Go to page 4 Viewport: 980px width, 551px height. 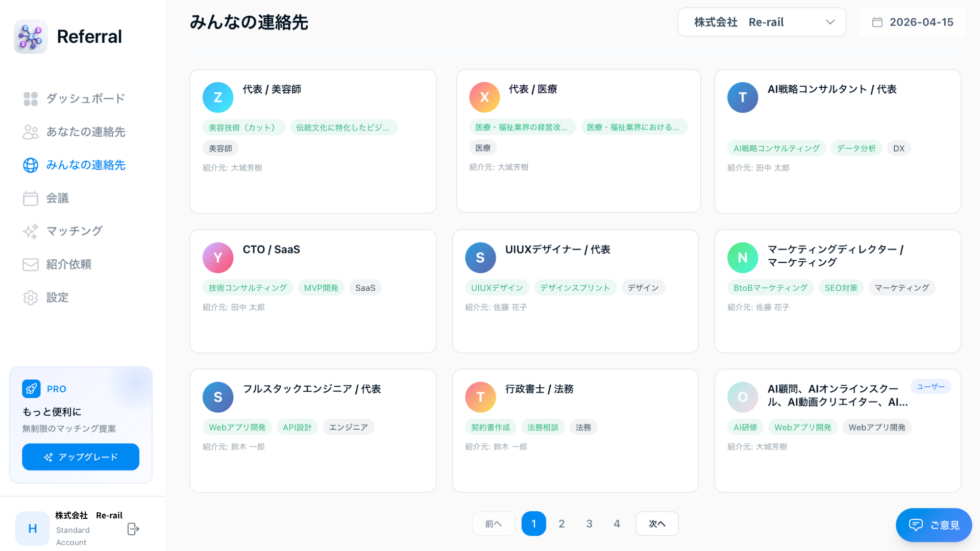point(617,524)
